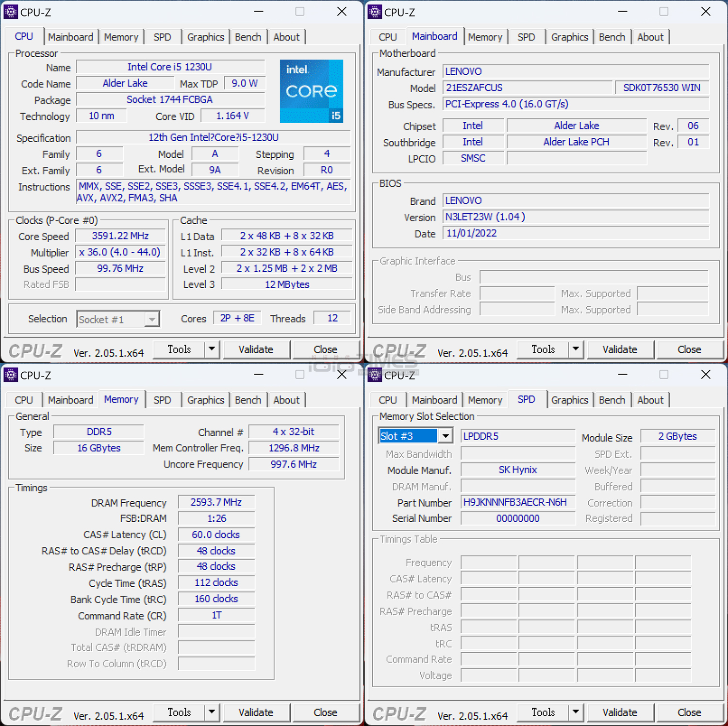This screenshot has height=726, width=728.
Task: Click the Part Number H9JKNNNFB3AECR-N6H
Action: [x=518, y=502]
